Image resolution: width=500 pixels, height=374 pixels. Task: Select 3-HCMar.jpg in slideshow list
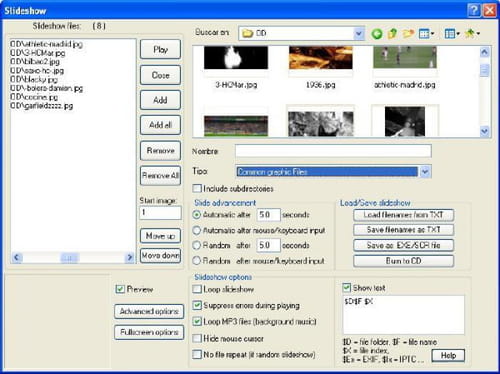(38, 53)
